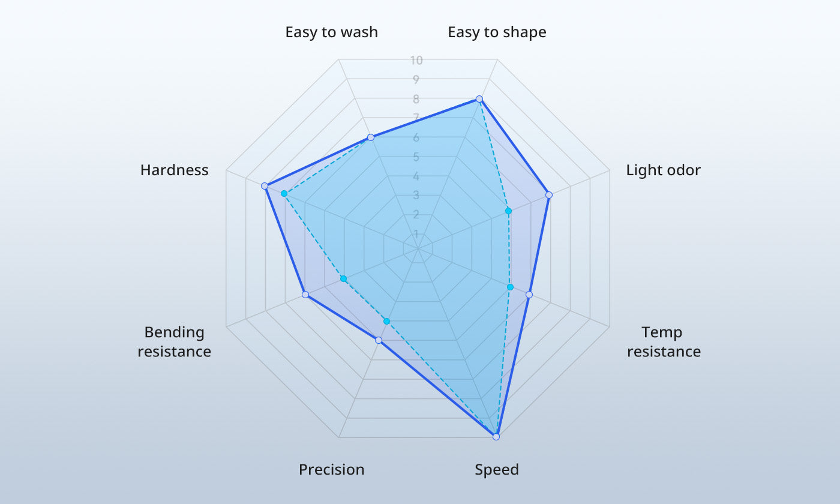Click the scale number 10 at the top
840x504 pixels.
click(x=416, y=60)
